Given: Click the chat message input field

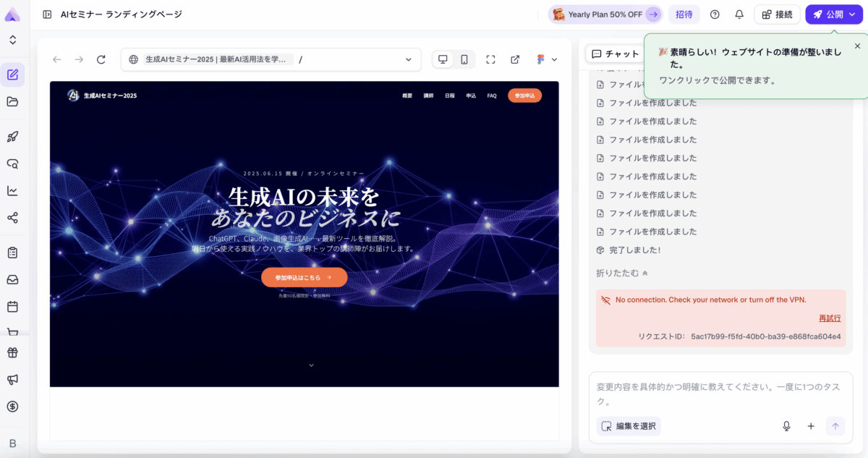Looking at the screenshot, I should pos(720,394).
